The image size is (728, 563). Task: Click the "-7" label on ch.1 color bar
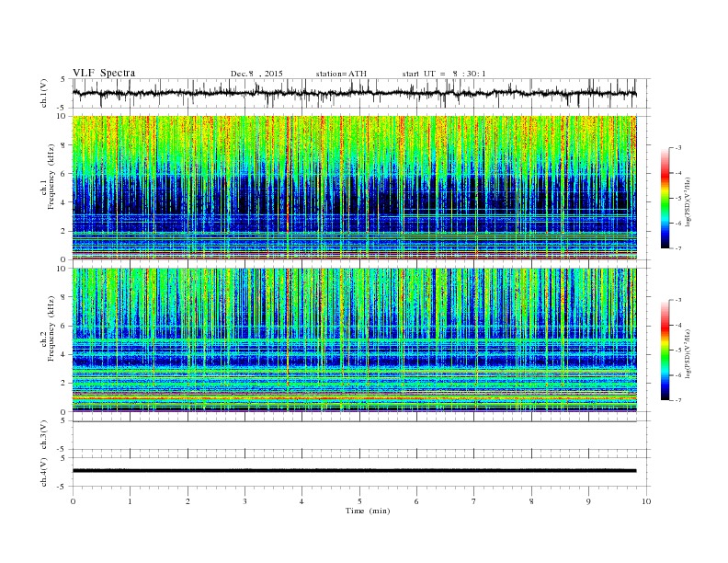(678, 248)
